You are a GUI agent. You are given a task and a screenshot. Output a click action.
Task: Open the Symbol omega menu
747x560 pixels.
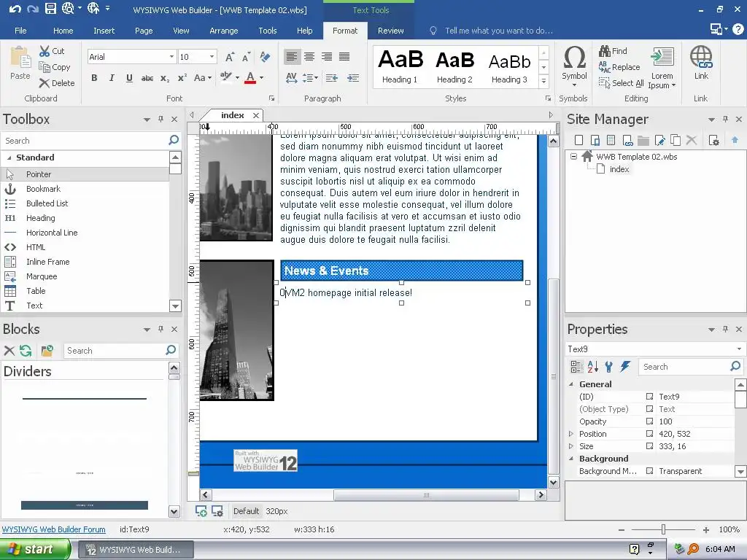tap(574, 66)
